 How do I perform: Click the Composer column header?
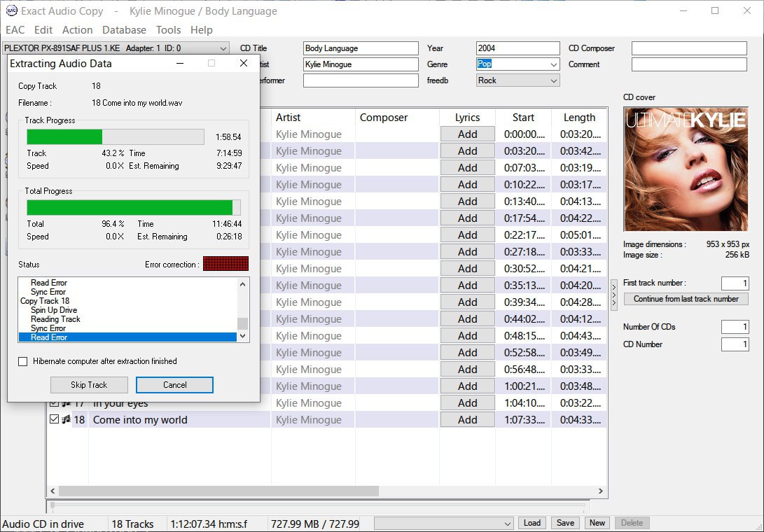(397, 118)
